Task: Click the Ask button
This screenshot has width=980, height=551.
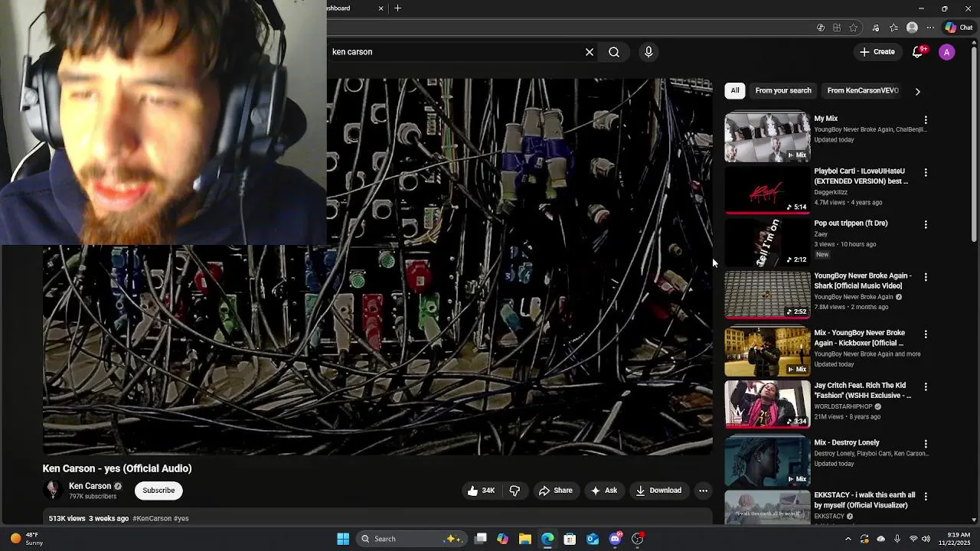Action: [603, 491]
